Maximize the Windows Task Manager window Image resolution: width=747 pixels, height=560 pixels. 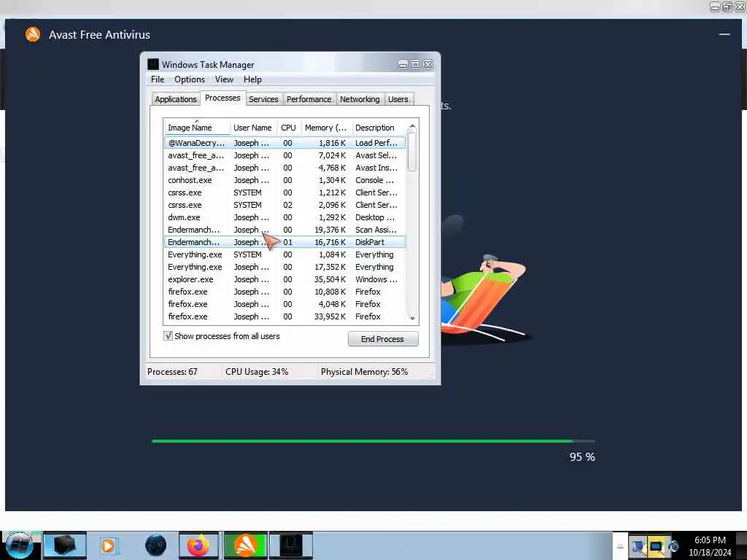coord(415,64)
